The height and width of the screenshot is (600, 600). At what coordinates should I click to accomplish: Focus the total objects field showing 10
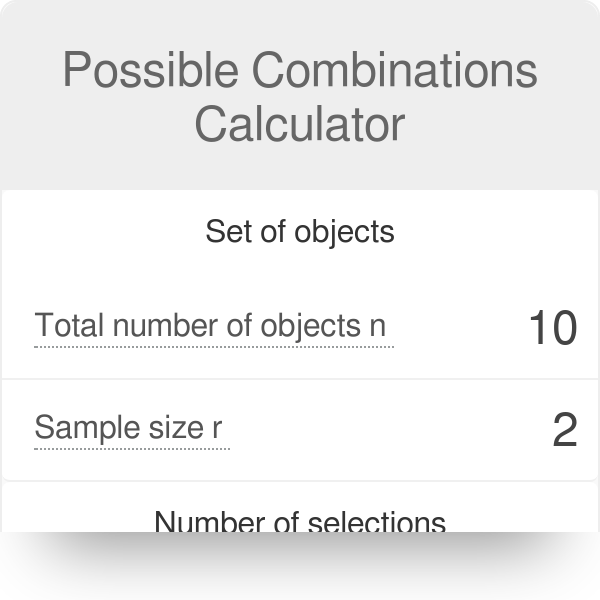pyautogui.click(x=551, y=327)
